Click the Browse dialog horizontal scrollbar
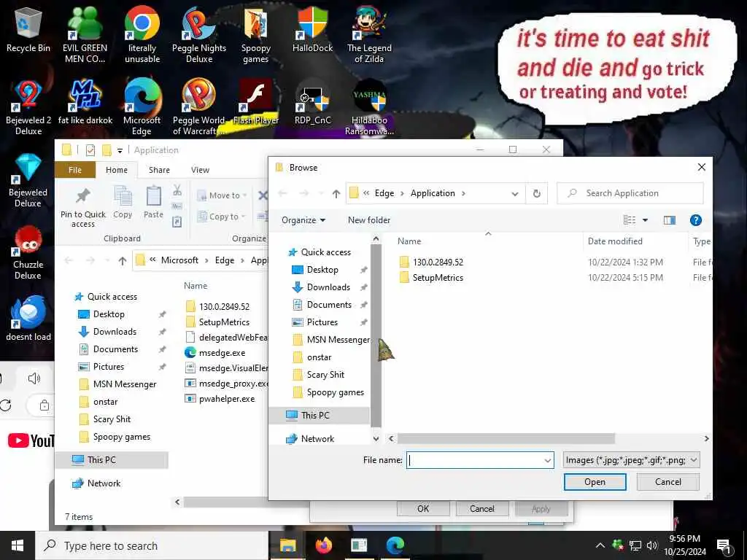The width and height of the screenshot is (747, 560). 506,438
